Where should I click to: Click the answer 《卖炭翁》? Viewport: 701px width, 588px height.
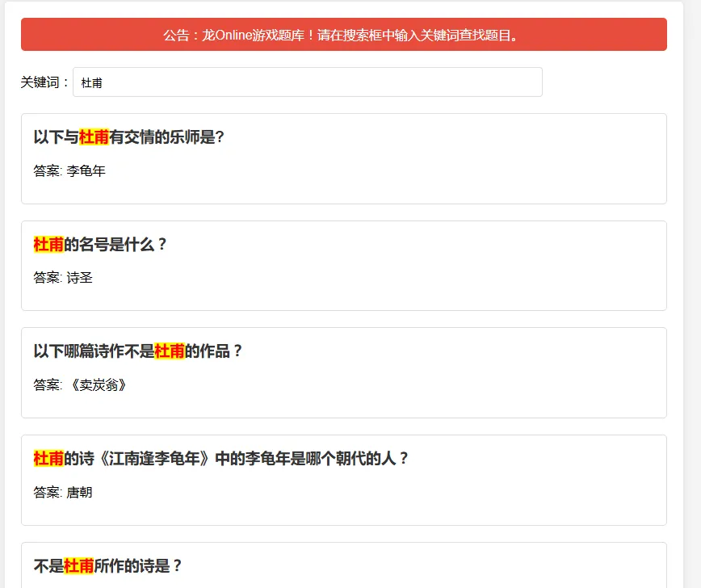[96, 385]
